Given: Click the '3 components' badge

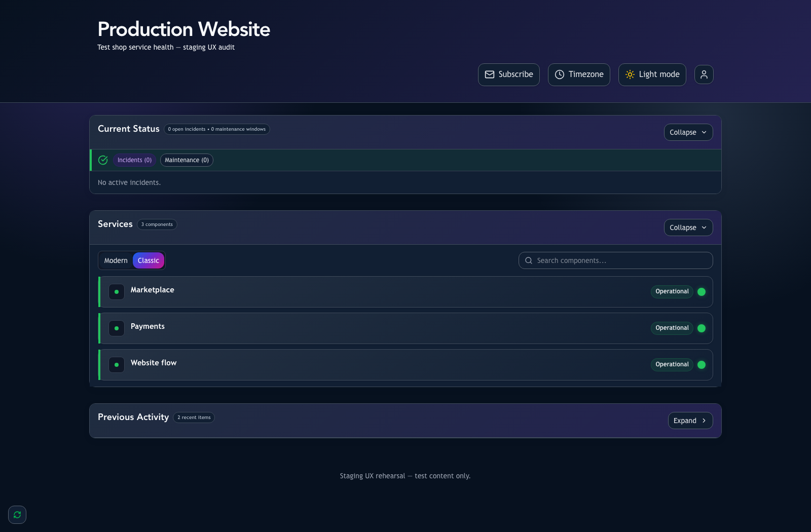Looking at the screenshot, I should (x=157, y=224).
